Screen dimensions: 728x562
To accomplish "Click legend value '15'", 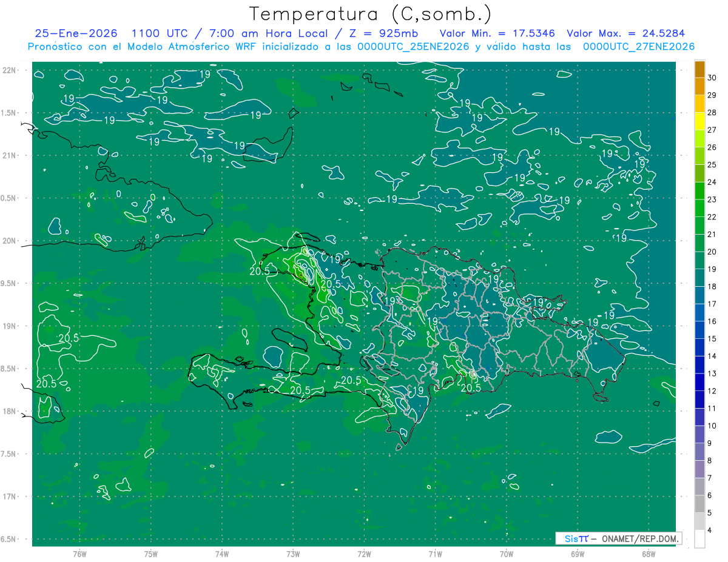I will pyautogui.click(x=712, y=339).
